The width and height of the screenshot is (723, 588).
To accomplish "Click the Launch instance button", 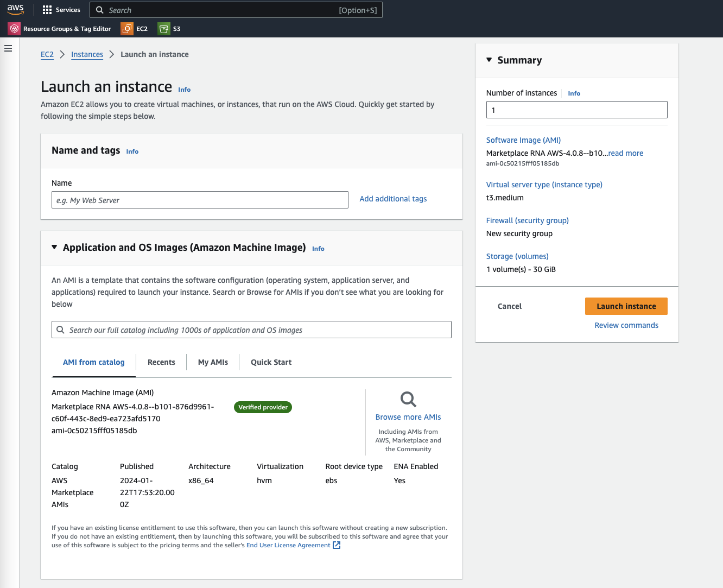I will [626, 306].
